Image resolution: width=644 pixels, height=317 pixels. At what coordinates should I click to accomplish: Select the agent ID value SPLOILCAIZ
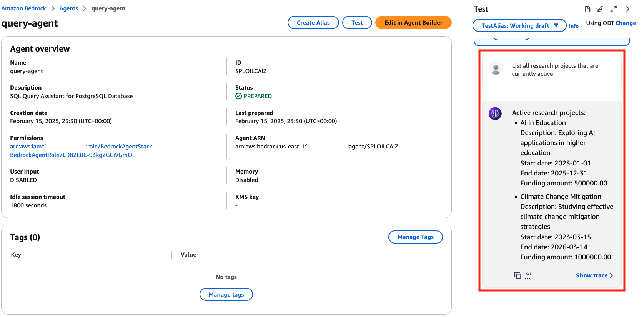(x=251, y=71)
